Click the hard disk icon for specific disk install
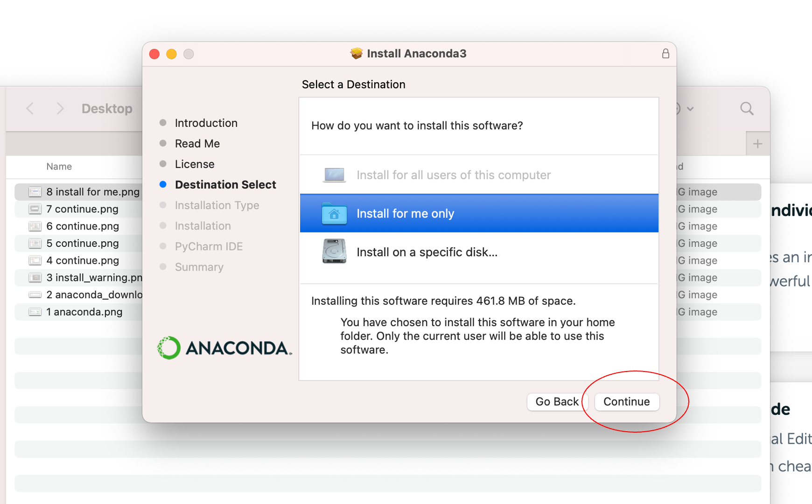 pyautogui.click(x=334, y=252)
